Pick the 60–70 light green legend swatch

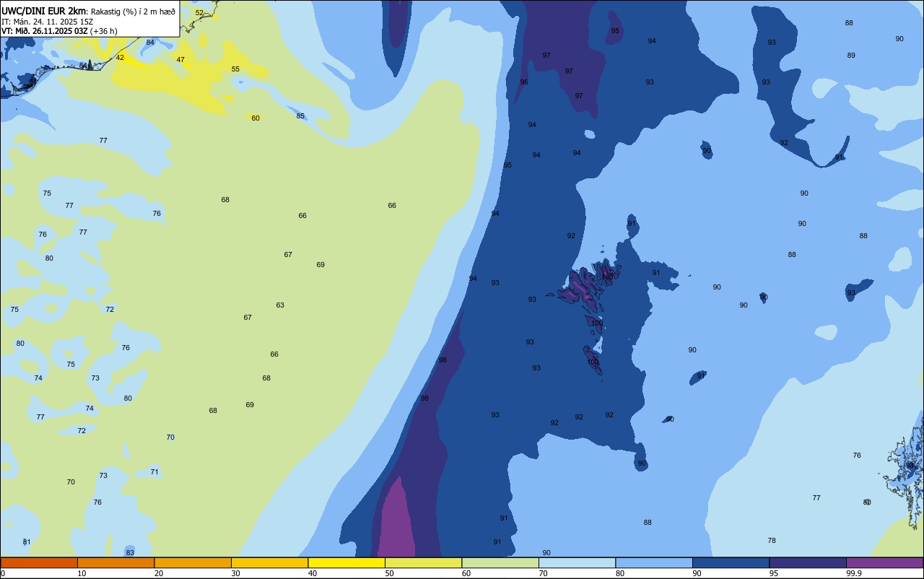click(x=500, y=562)
